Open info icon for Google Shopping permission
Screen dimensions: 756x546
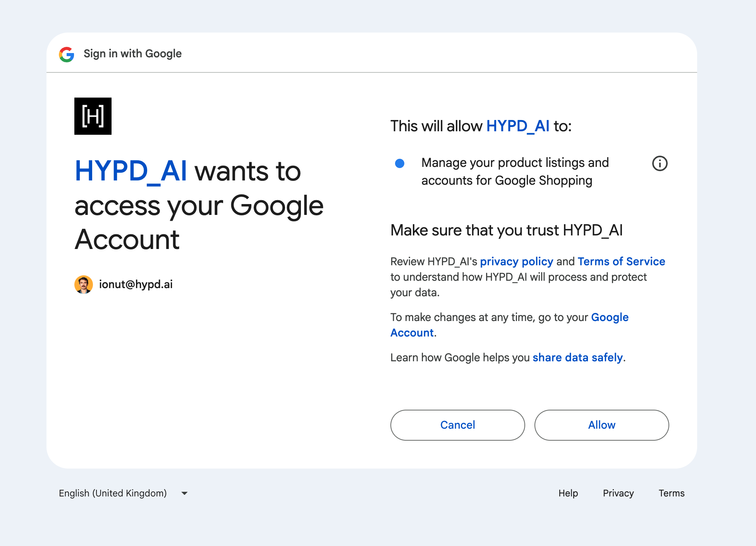pos(660,163)
